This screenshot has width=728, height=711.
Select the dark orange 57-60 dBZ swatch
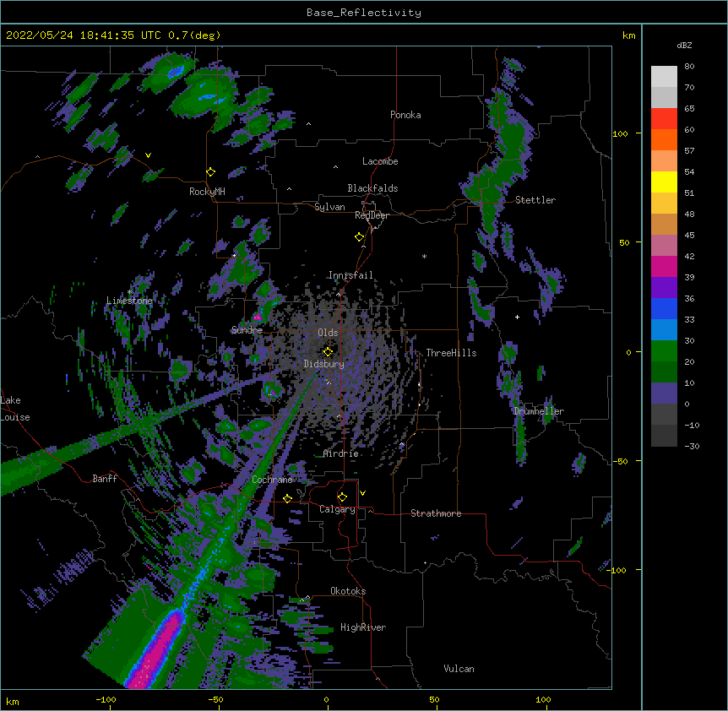[x=664, y=139]
